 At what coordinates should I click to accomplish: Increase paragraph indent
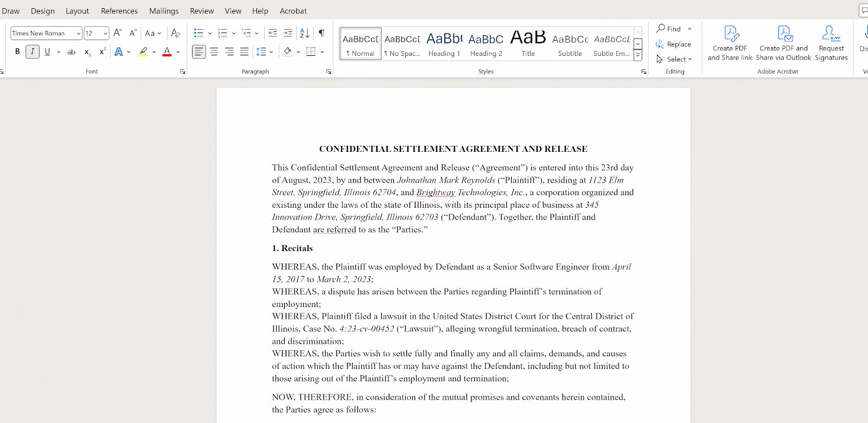(288, 33)
